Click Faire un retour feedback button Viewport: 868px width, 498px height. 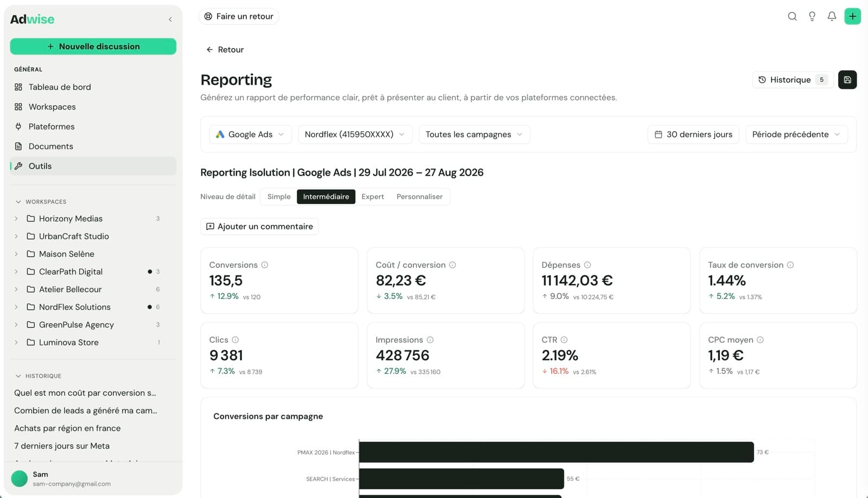[239, 16]
